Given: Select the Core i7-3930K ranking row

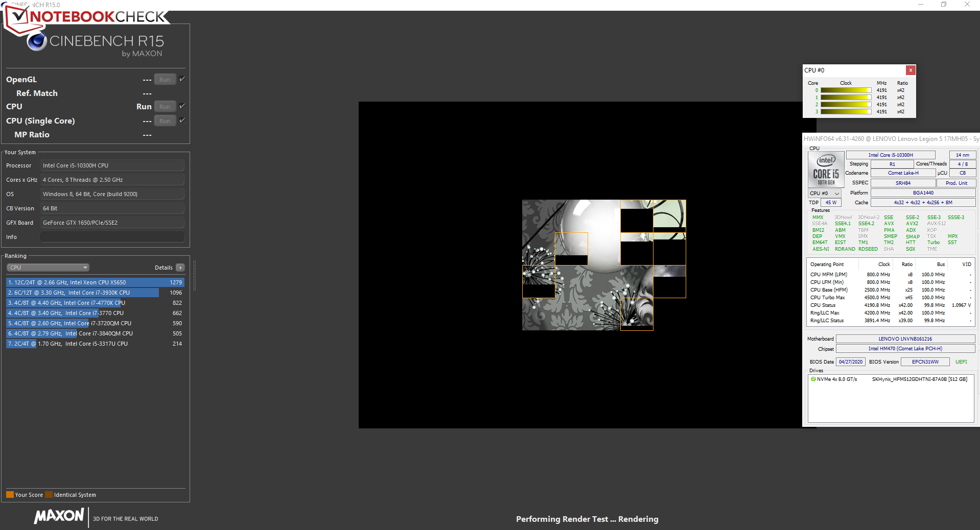Looking at the screenshot, I should (x=95, y=293).
